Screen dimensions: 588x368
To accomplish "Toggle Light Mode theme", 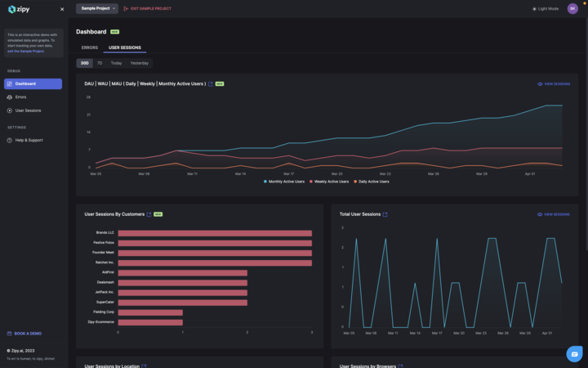I will click(x=546, y=8).
